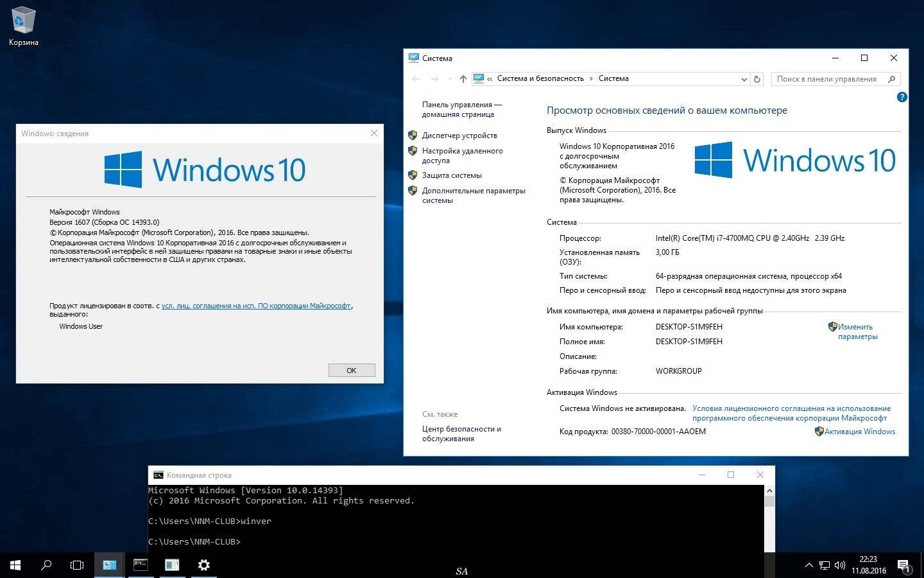924x578 pixels.
Task: Click the '3,00 ГБ' memory value
Action: click(x=667, y=252)
